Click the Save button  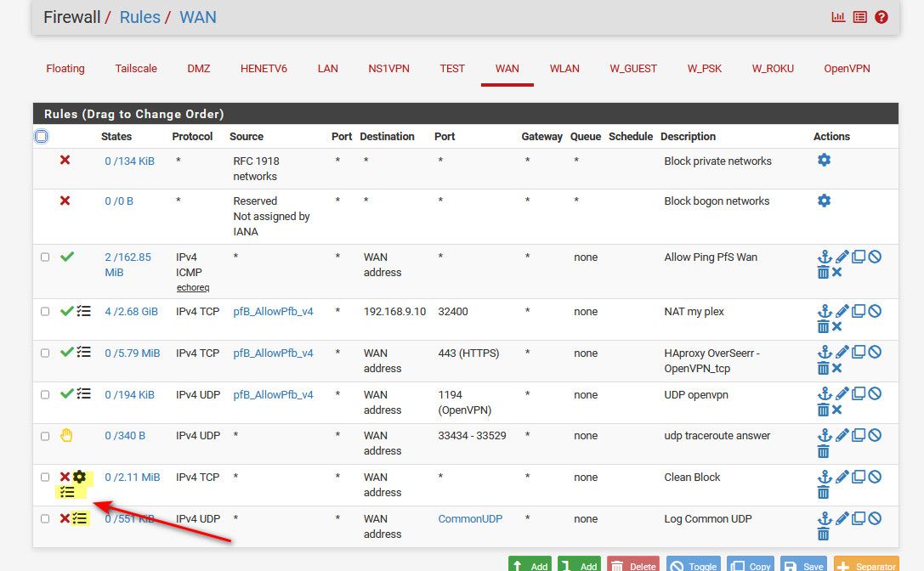point(804,564)
